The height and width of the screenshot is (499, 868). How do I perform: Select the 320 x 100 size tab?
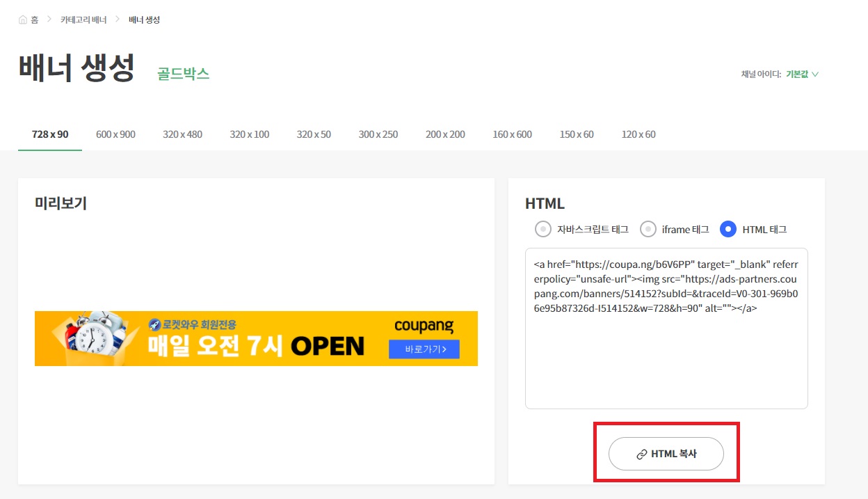point(250,134)
